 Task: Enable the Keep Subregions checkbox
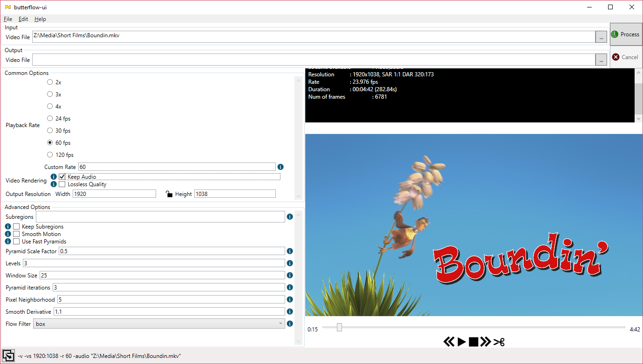click(16, 227)
